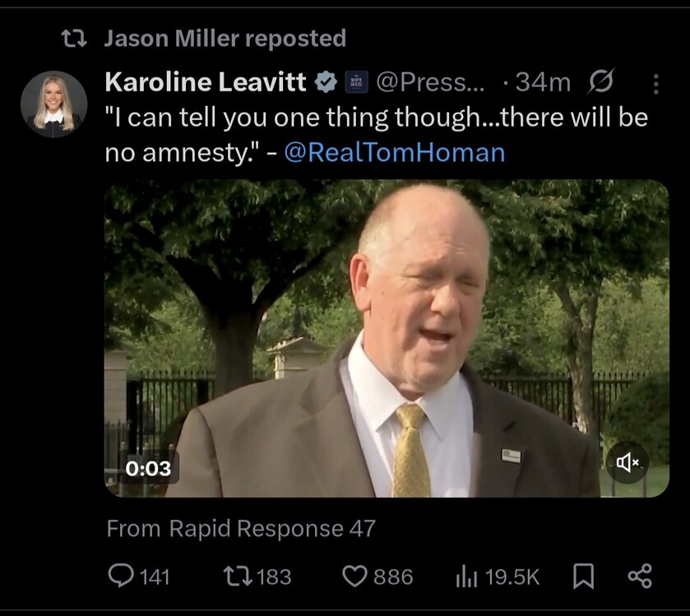The image size is (690, 616).
Task: Open Jason Miller reposted link
Action: (x=225, y=38)
